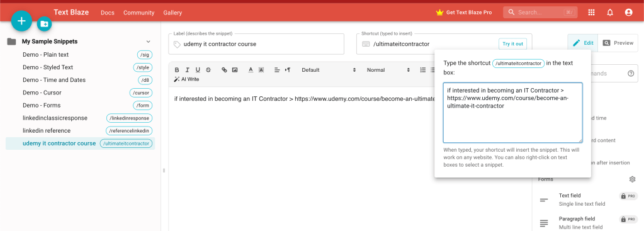Click the snippet body text in editor
The height and width of the screenshot is (231, 644).
point(304,99)
